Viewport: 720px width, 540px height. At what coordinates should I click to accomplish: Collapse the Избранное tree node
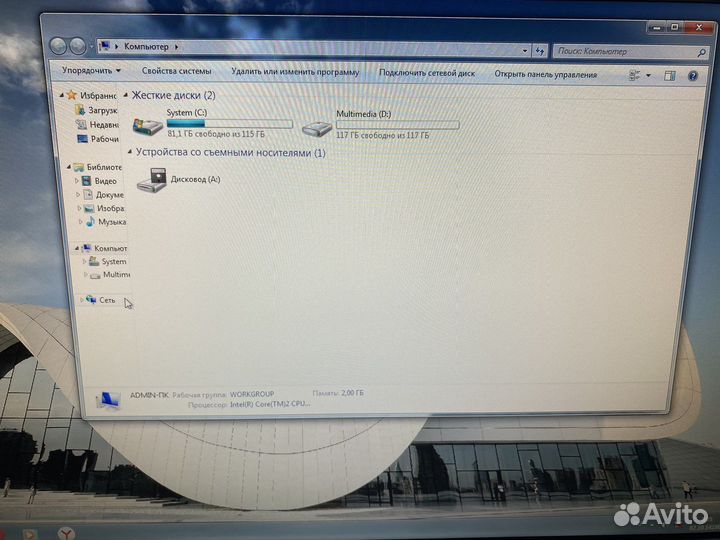pos(62,95)
